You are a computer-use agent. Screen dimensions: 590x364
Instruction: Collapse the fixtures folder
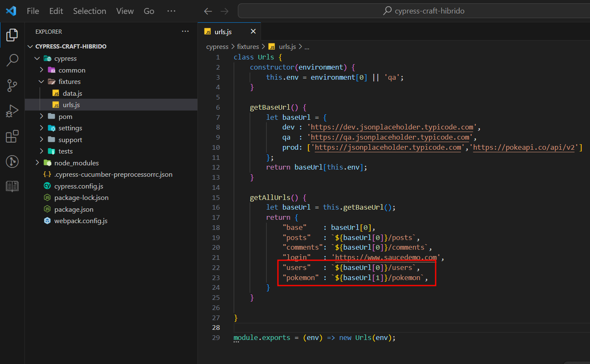(41, 82)
